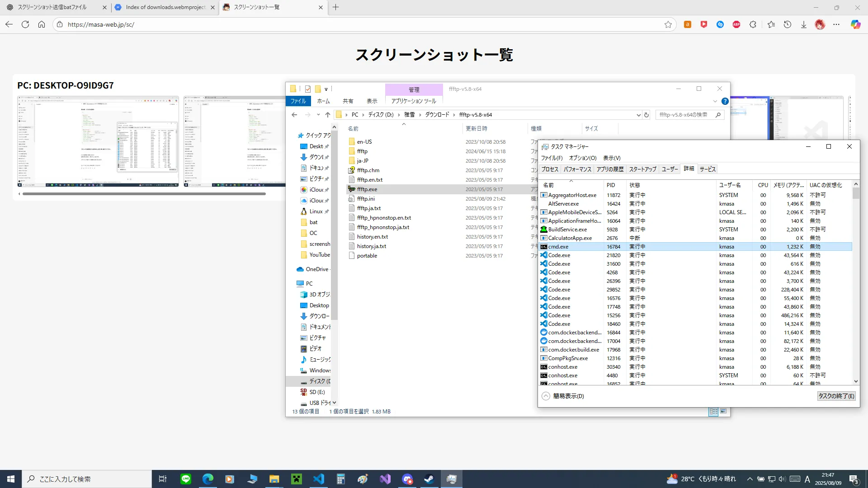Collapse the 簡易表示 chevron in Task Manager
868x488 pixels.
pyautogui.click(x=545, y=396)
